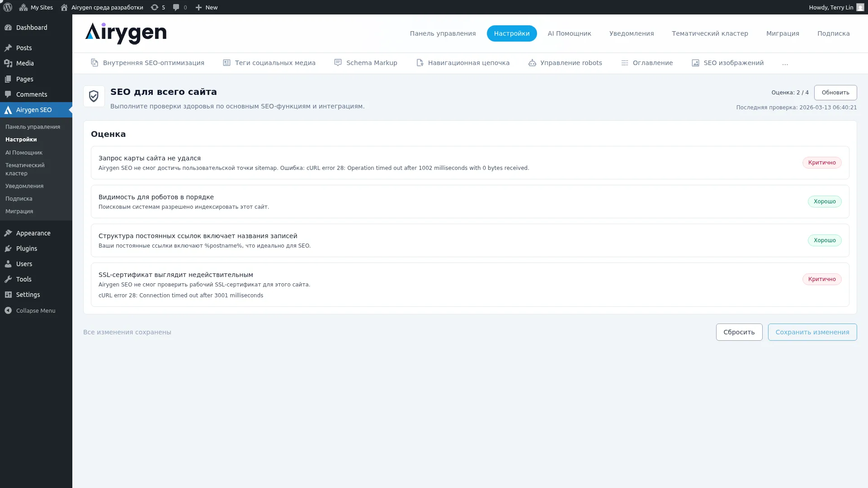The image size is (868, 488).
Task: Click the Tools wrench icon
Action: point(8,279)
